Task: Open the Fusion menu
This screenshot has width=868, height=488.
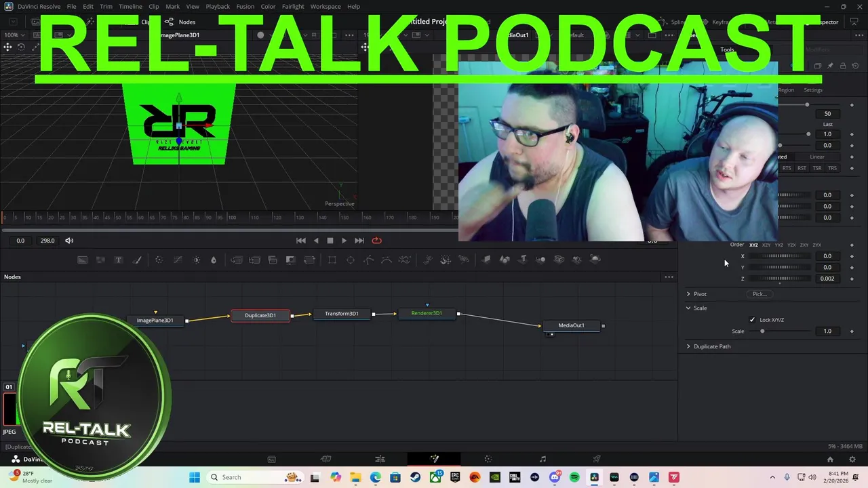Action: click(245, 7)
